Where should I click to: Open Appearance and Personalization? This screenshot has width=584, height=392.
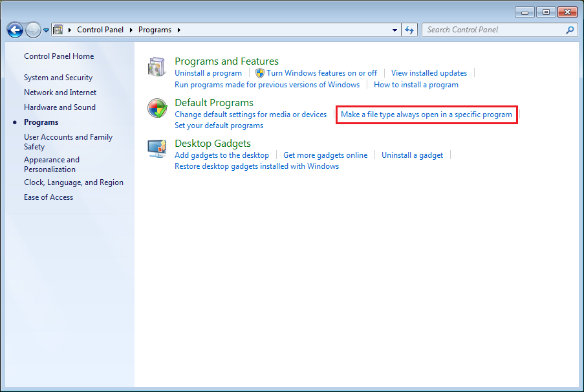(x=52, y=164)
